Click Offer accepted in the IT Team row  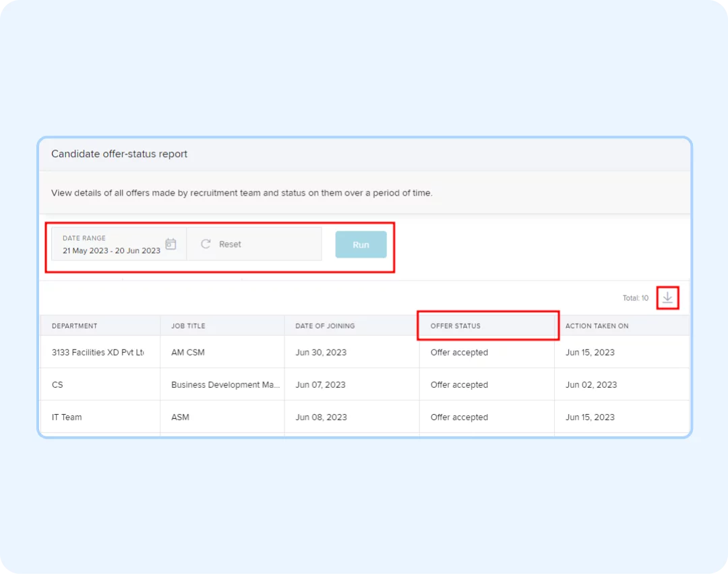coord(459,418)
